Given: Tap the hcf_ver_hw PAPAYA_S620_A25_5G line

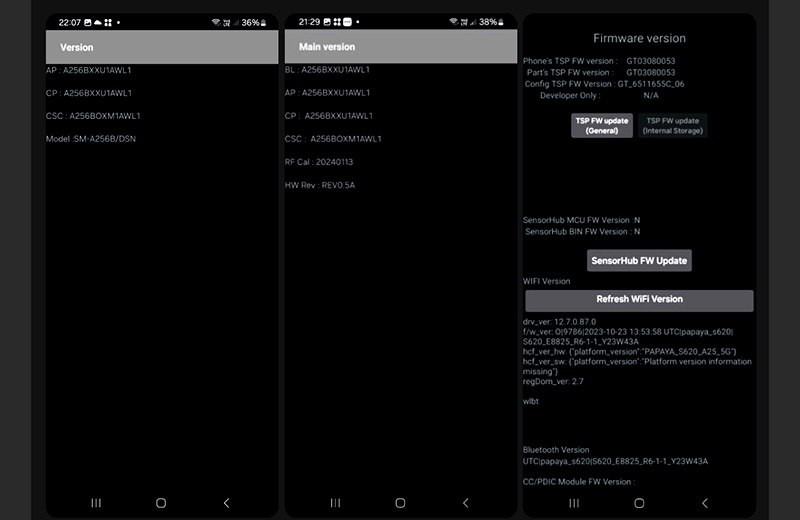Looking at the screenshot, I should pos(630,352).
